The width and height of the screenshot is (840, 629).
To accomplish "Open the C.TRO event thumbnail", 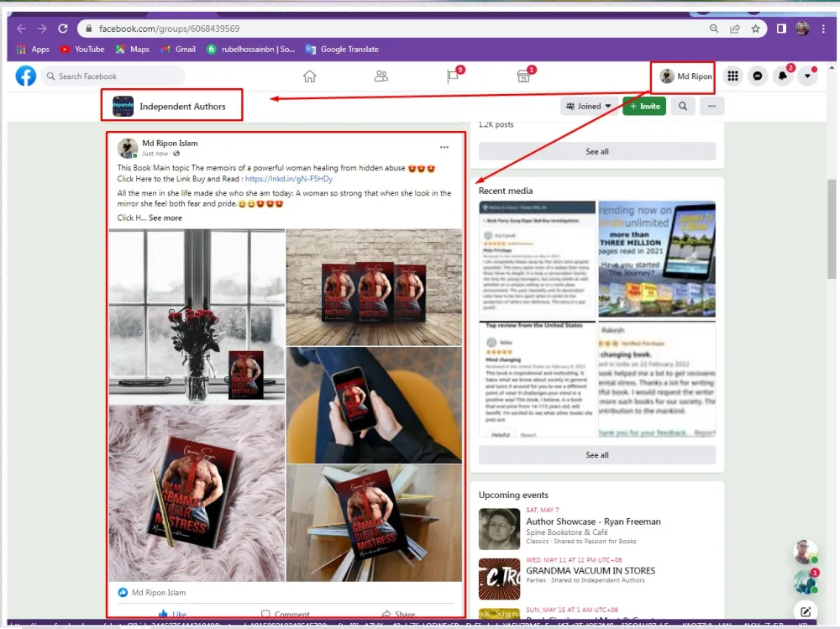I will [x=499, y=579].
